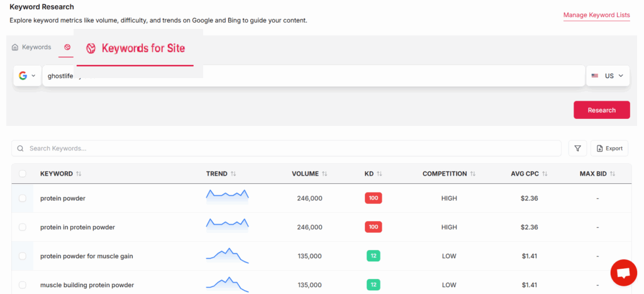Check muscle building protein powder checkbox
644x294 pixels.
[23, 285]
